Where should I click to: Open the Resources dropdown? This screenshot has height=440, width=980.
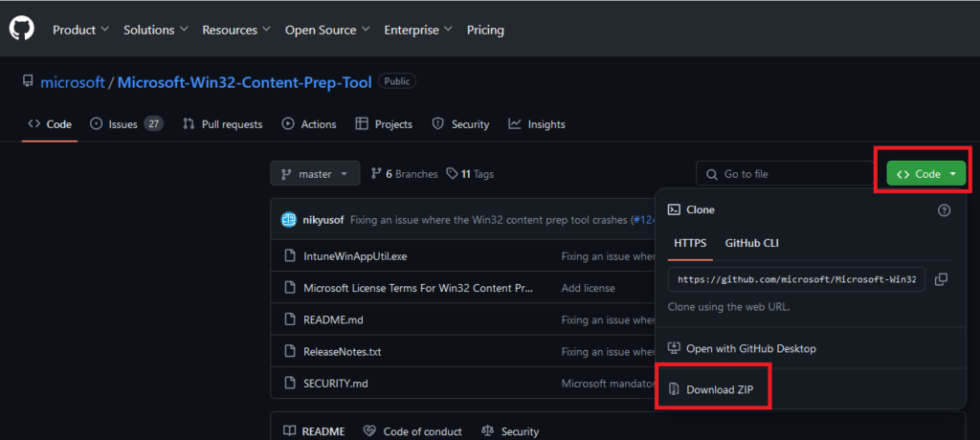pos(236,30)
